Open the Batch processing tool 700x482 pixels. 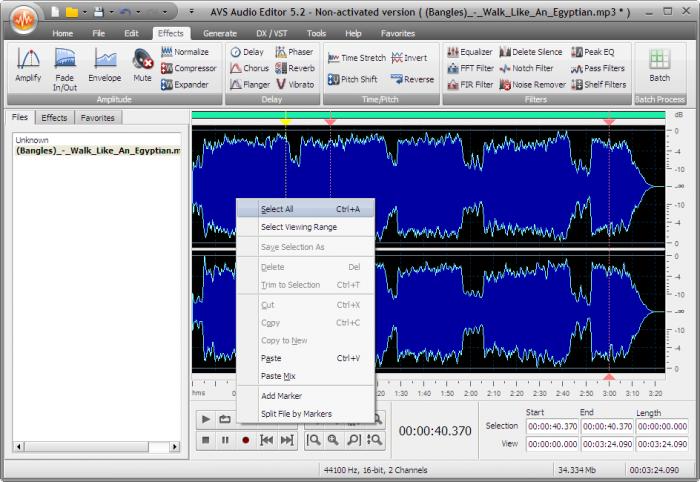coord(659,66)
